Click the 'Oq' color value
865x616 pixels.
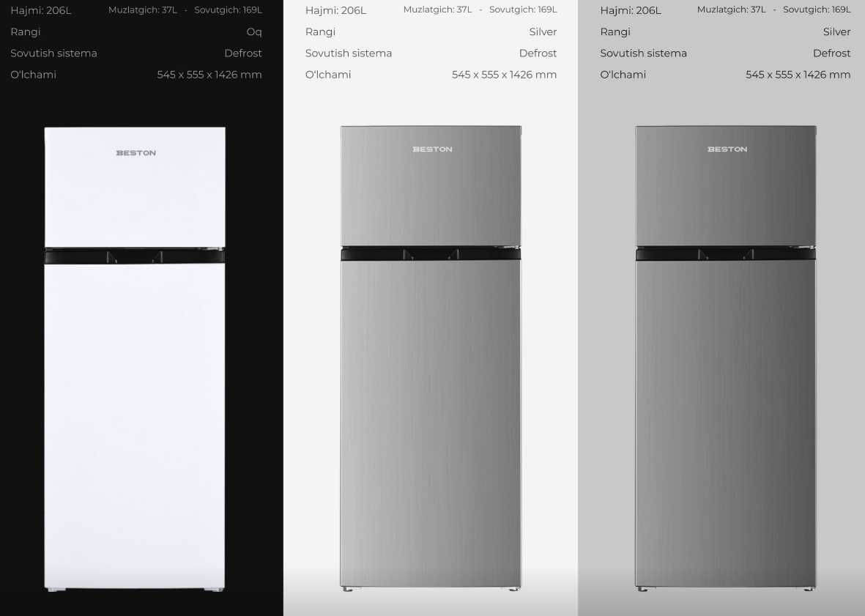point(254,32)
